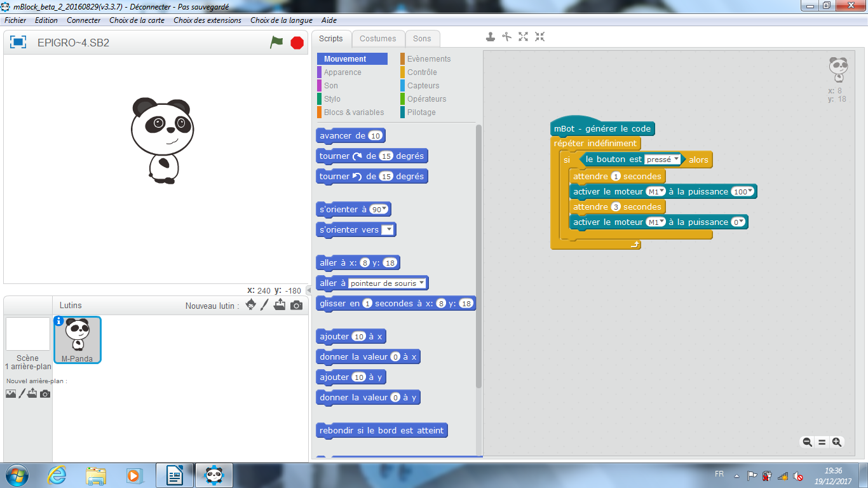Switch to the Costumes tab

378,38
